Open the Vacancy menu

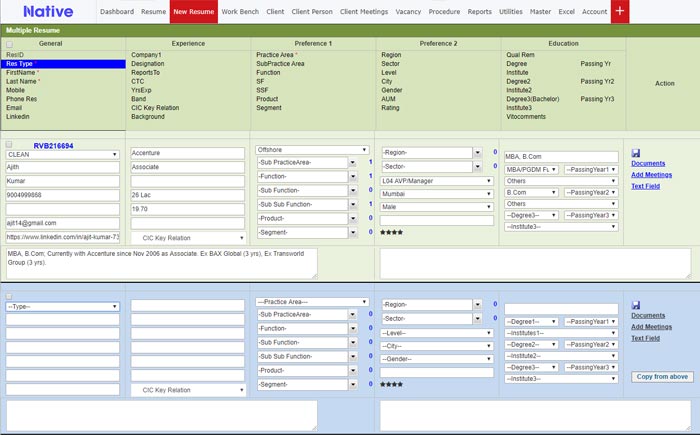[x=408, y=12]
